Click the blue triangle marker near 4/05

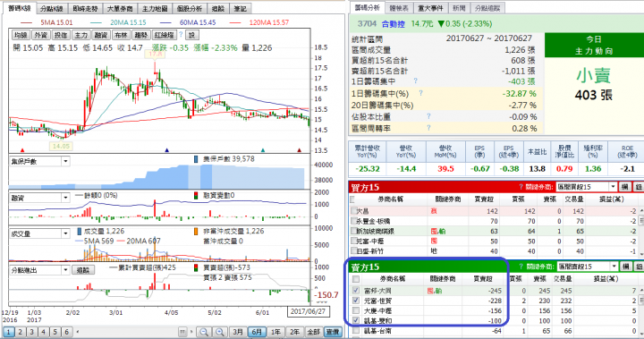pyautogui.click(x=166, y=150)
